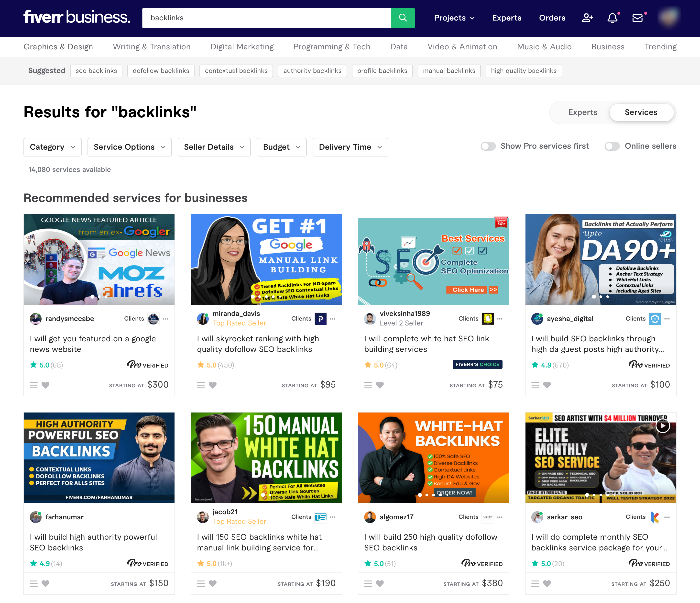
Task: Select suggested tag contextual backlinks
Action: click(236, 71)
